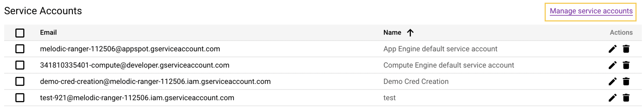644x108 pixels.
Task: Edit the App Engine default service account
Action: pos(612,49)
